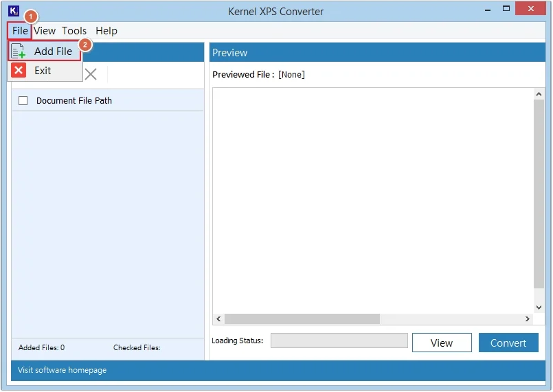Image resolution: width=553 pixels, height=392 pixels.
Task: Click the Added Files: 0 status text
Action: point(42,347)
